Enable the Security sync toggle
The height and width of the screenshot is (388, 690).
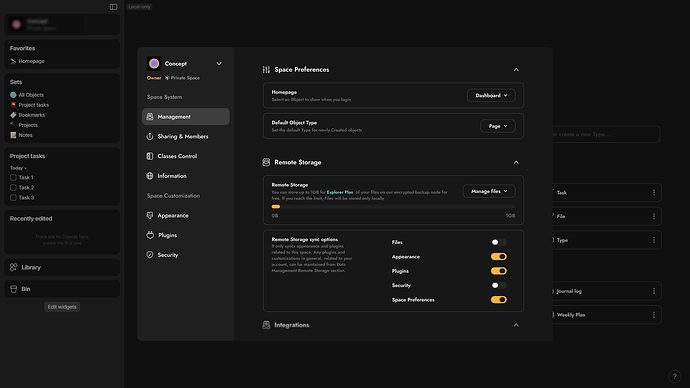pyautogui.click(x=499, y=286)
